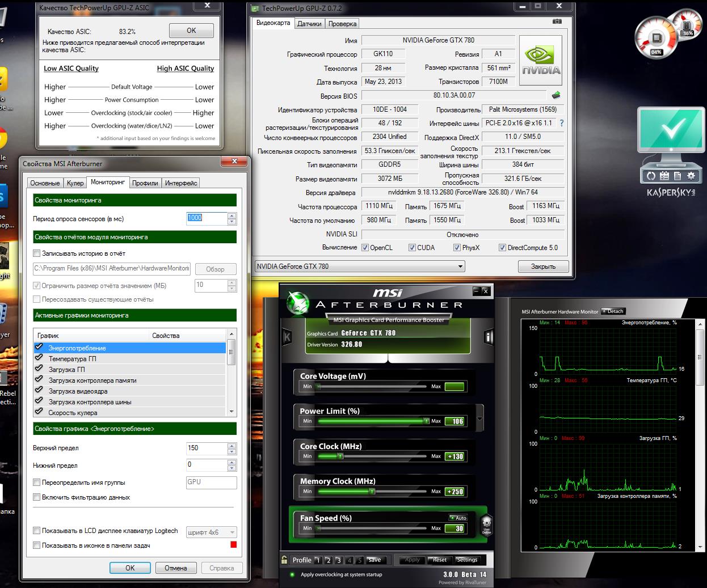Image resolution: width=707 pixels, height=588 pixels.
Task: Switch to the Датчики tab in GPU-Z
Action: [309, 24]
